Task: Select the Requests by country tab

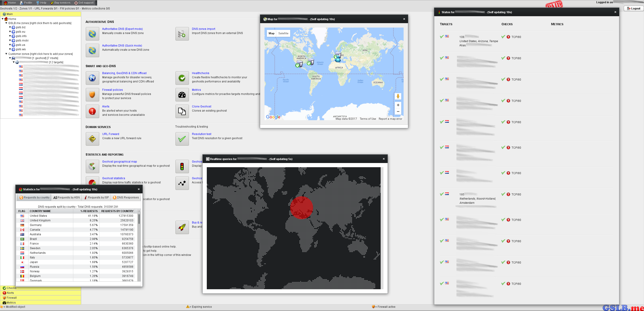Action: (x=34, y=197)
